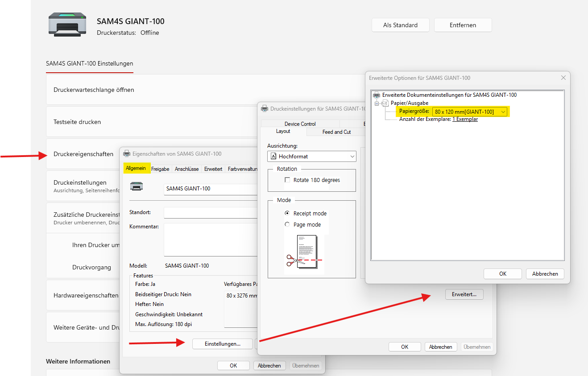Switch to the Freigabe tab
This screenshot has height=376, width=588.
pyautogui.click(x=160, y=169)
